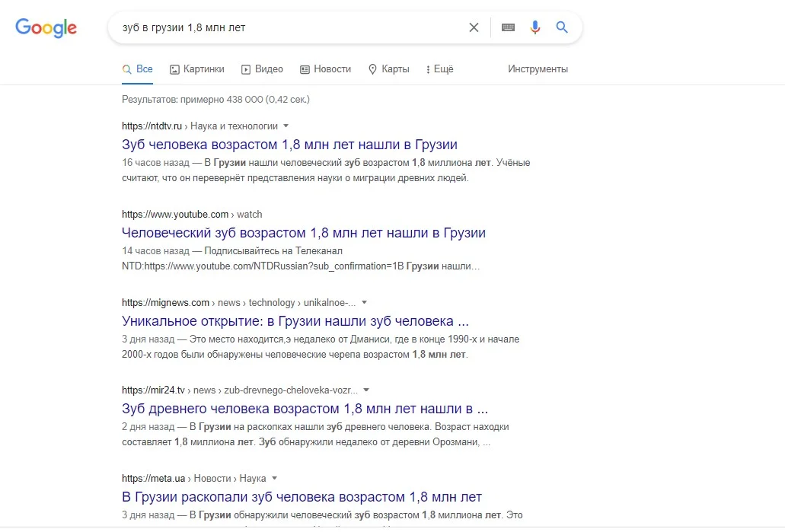Clear the search query using the X icon

click(474, 27)
